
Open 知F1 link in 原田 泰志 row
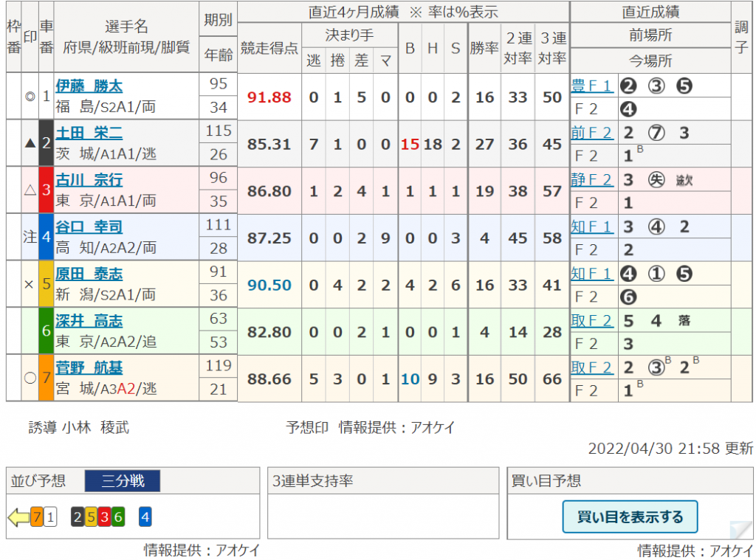(x=591, y=274)
